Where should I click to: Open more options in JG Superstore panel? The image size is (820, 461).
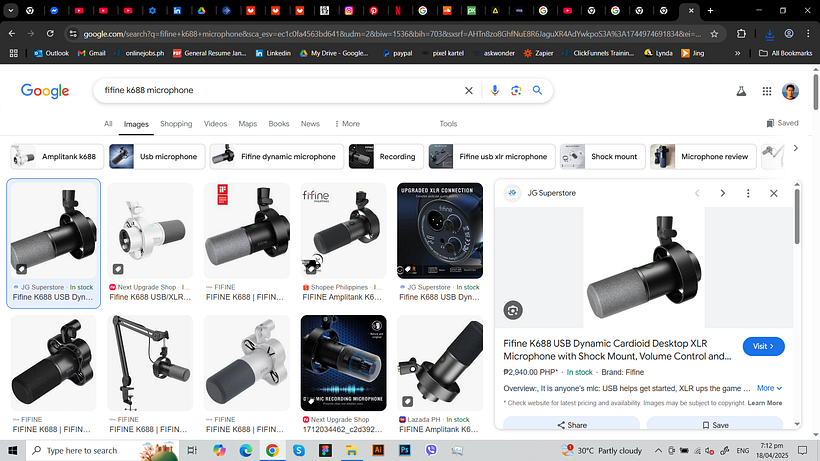[748, 193]
